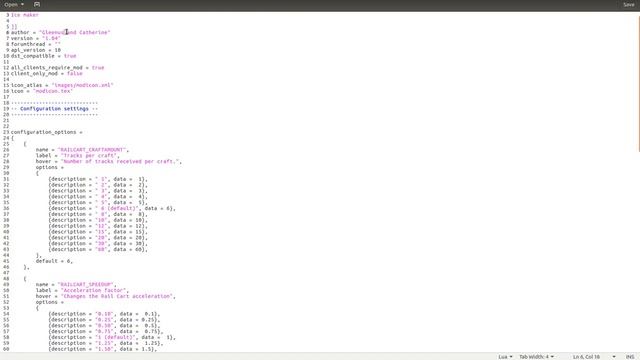Click the "Tracks per craft" label string
Viewport: 640px width, 360px height.
(x=89, y=156)
